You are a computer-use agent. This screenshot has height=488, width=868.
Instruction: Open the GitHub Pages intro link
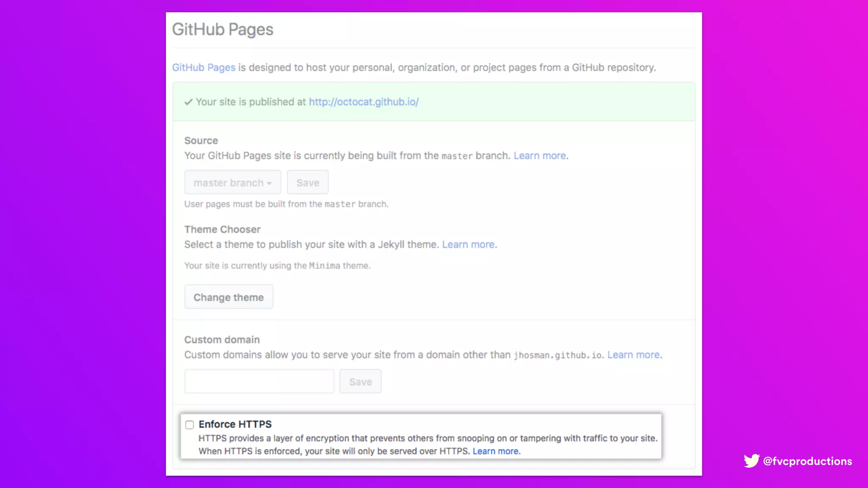coord(203,67)
